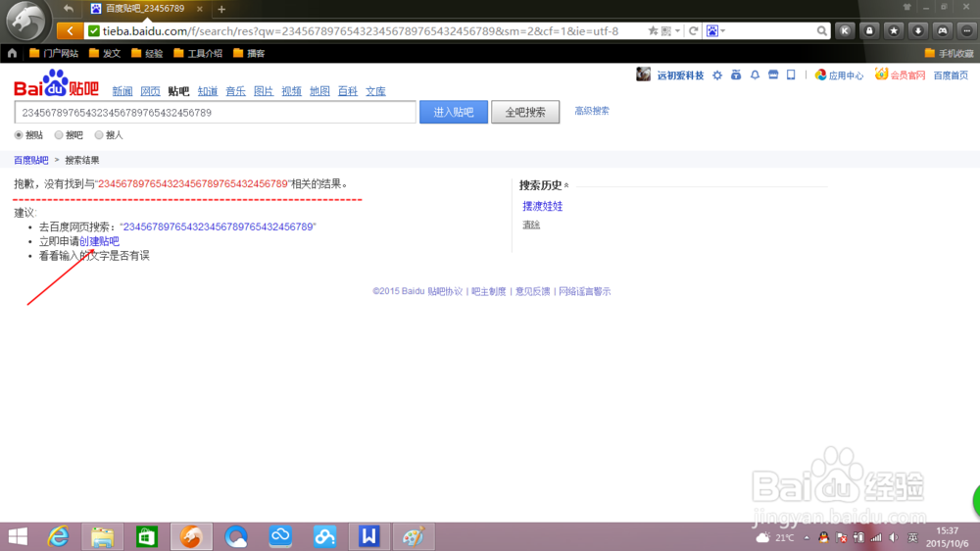Open the 播客 bookmark folder
Screen dimensions: 980x551
[x=249, y=53]
